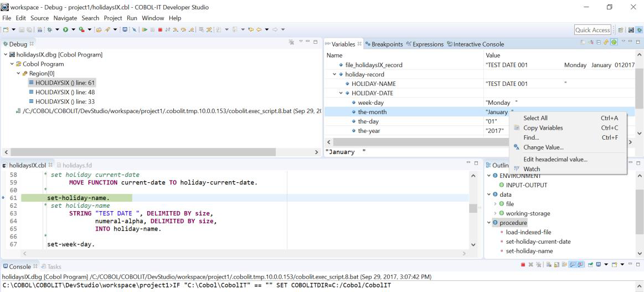Switch to the COBOL perspective icon
Screen dimensions: 644x292
[631, 29]
